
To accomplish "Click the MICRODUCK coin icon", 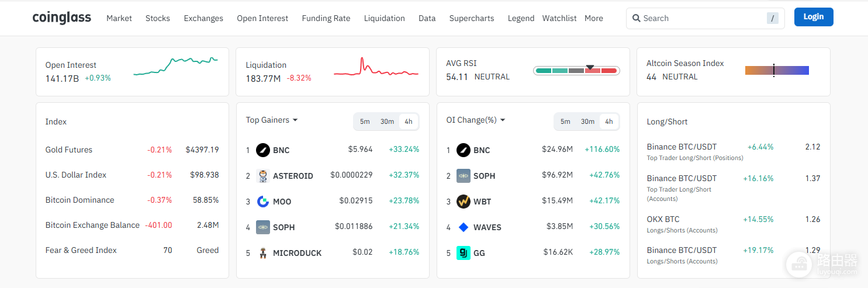I will tap(263, 253).
